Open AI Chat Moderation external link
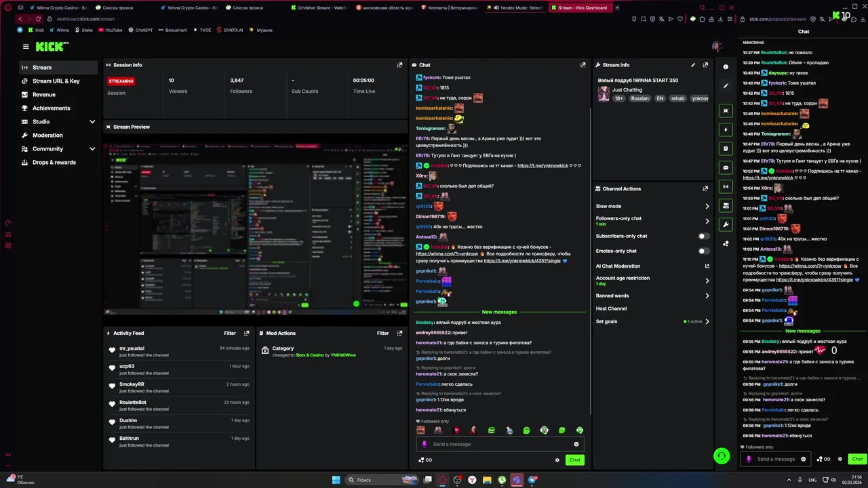This screenshot has height=488, width=868. coord(707,266)
